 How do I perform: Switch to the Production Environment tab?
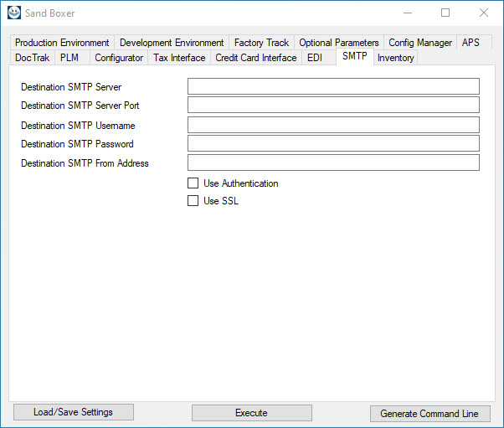[x=62, y=43]
